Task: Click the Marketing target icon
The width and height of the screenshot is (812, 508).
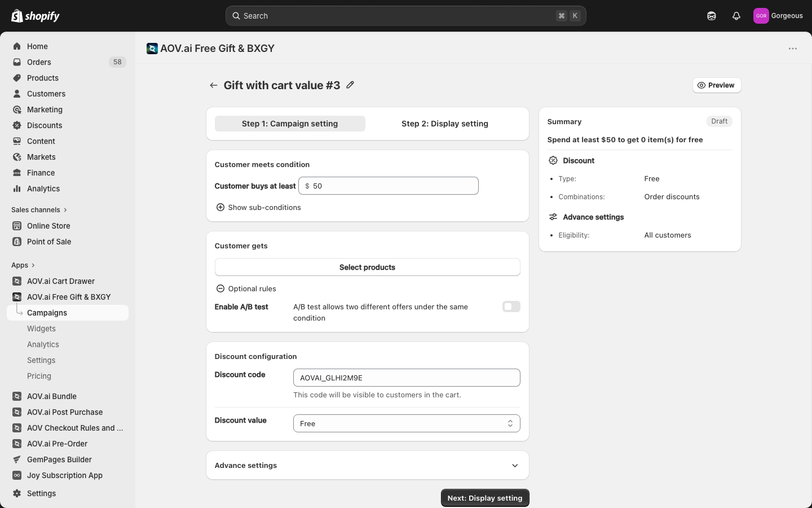Action: coord(17,110)
